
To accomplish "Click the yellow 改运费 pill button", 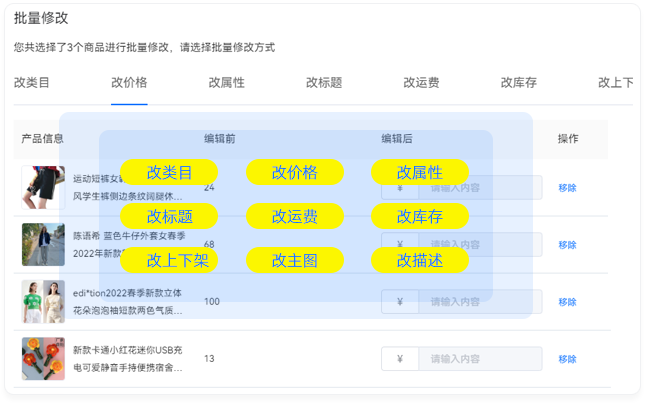I will click(295, 216).
